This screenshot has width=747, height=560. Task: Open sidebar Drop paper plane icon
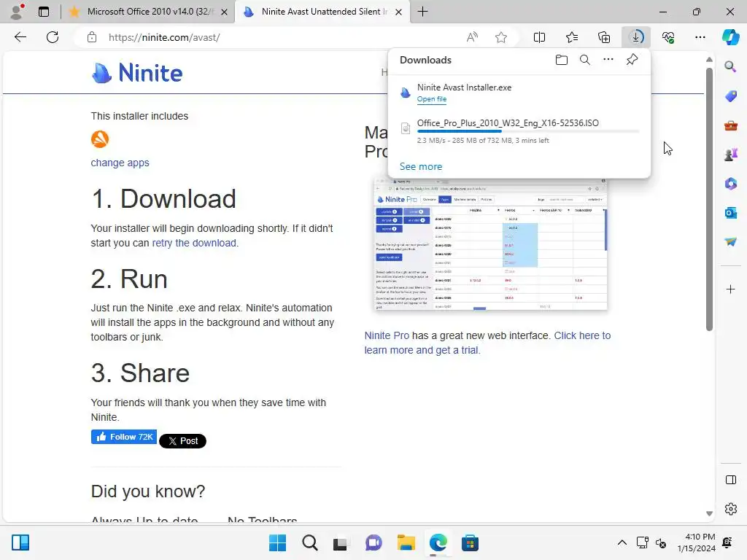pyautogui.click(x=730, y=242)
